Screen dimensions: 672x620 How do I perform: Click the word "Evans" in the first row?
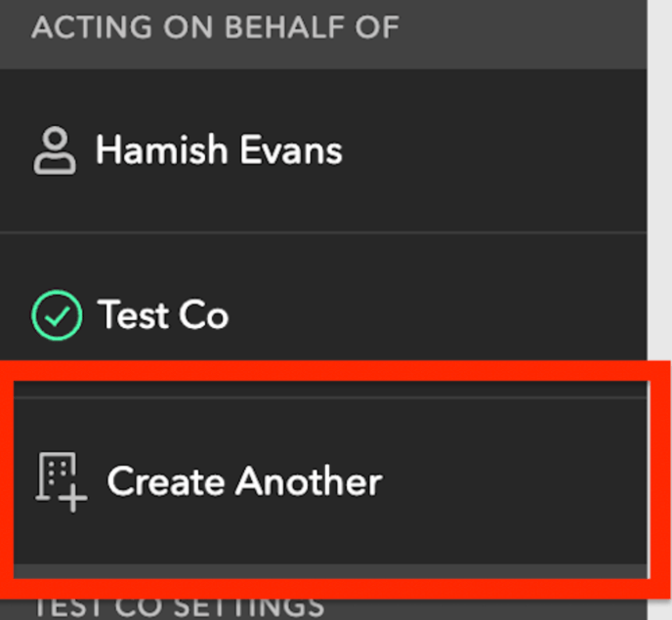(x=291, y=150)
